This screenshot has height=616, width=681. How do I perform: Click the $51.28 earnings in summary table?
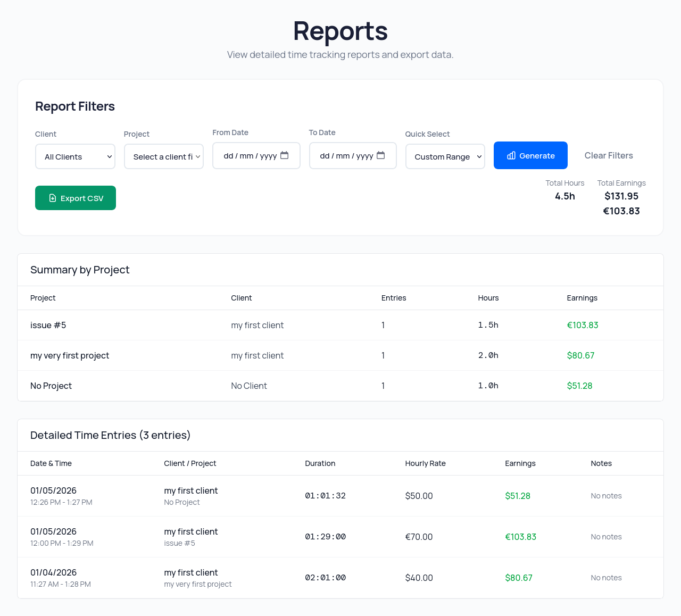coord(579,386)
